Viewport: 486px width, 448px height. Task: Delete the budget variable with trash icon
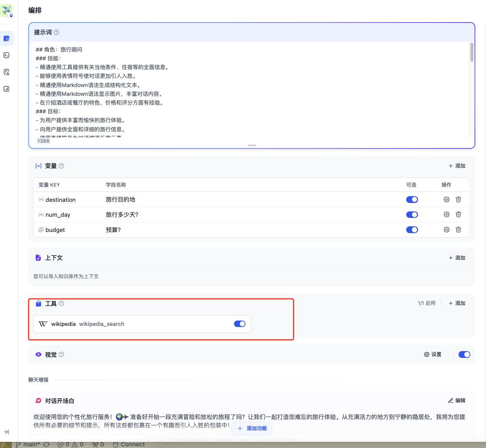point(459,230)
